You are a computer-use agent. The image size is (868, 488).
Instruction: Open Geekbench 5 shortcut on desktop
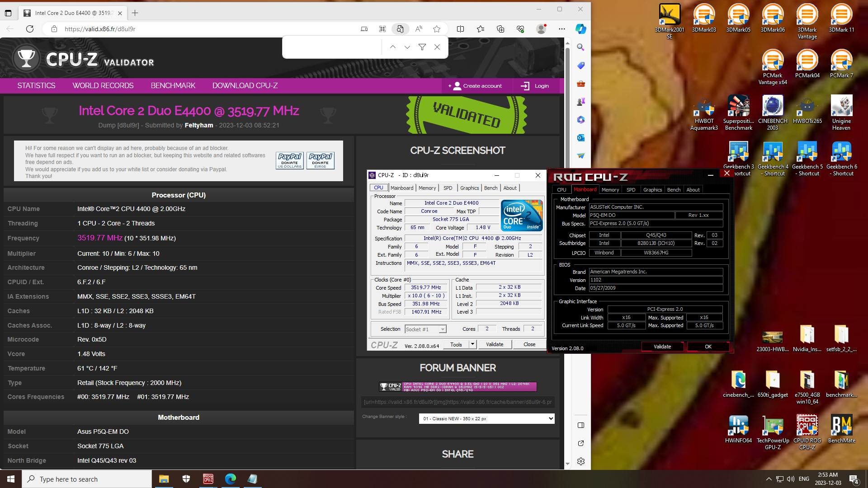pyautogui.click(x=807, y=158)
